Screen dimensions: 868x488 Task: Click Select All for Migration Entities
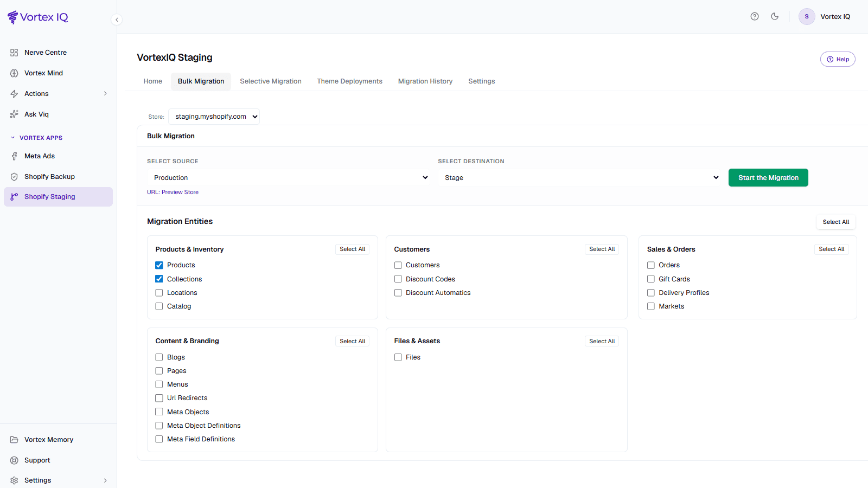[x=836, y=222]
